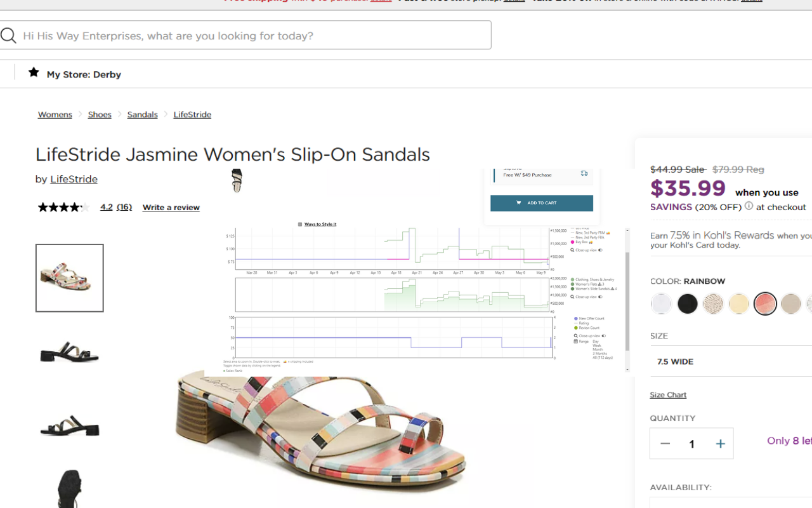Screen dimensions: 812x508
Task: Toggle Women's Slide Sandals rank legend
Action: [593, 289]
